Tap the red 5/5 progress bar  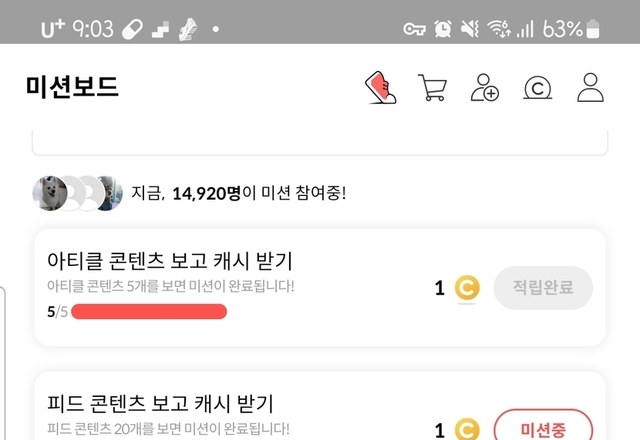[x=149, y=311]
